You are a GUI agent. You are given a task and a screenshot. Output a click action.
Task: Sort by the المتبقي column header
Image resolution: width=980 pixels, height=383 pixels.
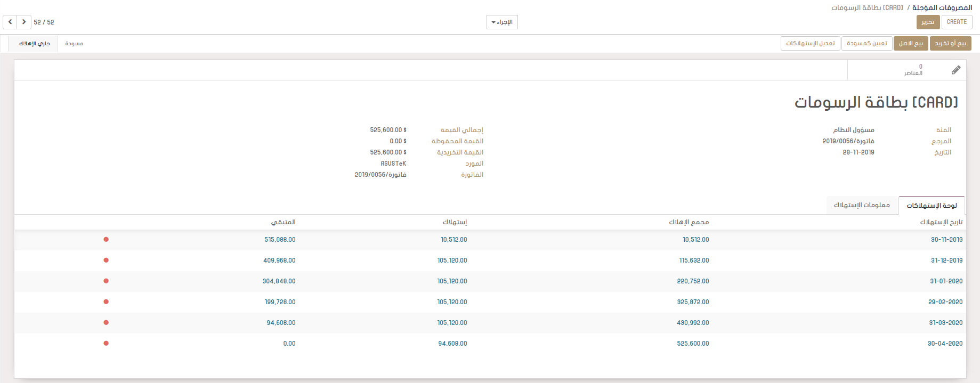pos(283,222)
